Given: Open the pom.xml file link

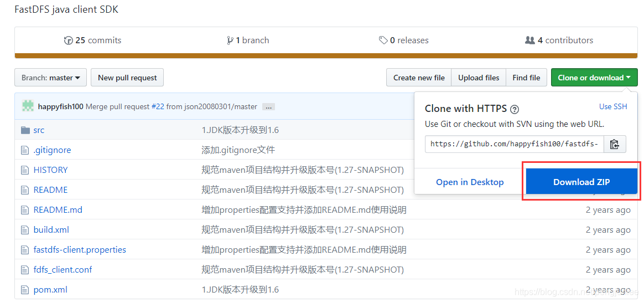Looking at the screenshot, I should [x=50, y=290].
